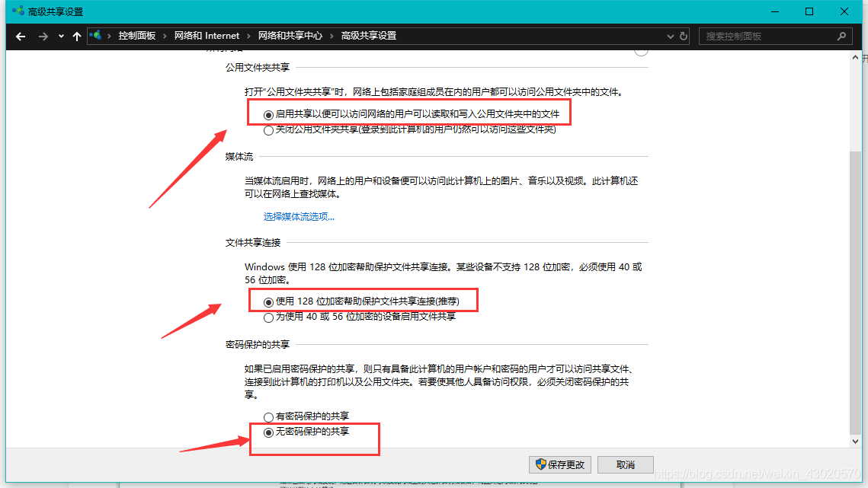868x488 pixels.
Task: Click 文件共享连接 section heading
Action: point(253,242)
